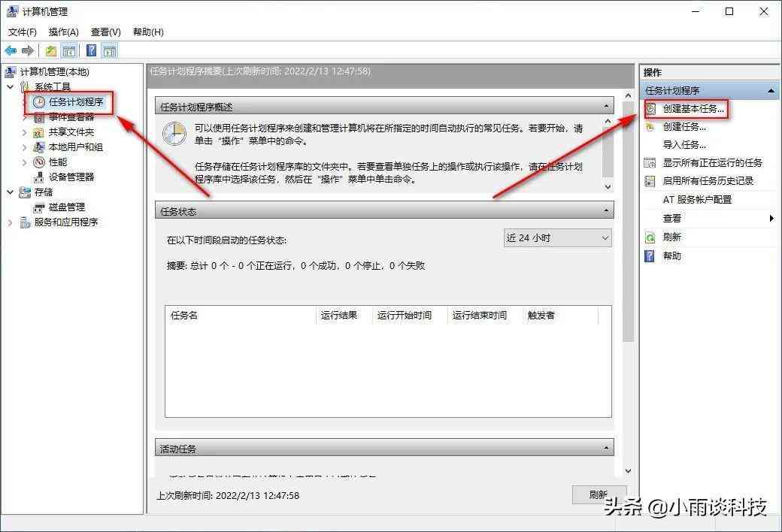Viewport: 782px width, 532px height.
Task: Expand the 共享文件夹 tree node
Action: point(24,132)
